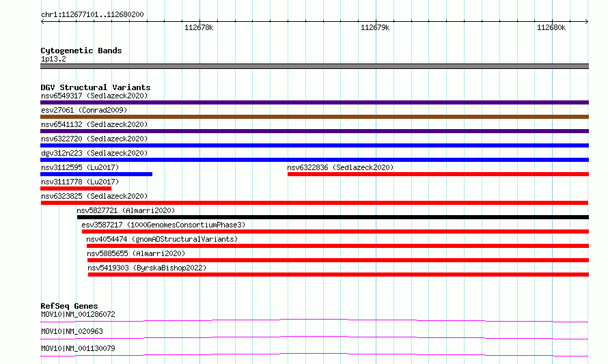Open the esv27061 (Conrad2009) variant label

click(84, 110)
